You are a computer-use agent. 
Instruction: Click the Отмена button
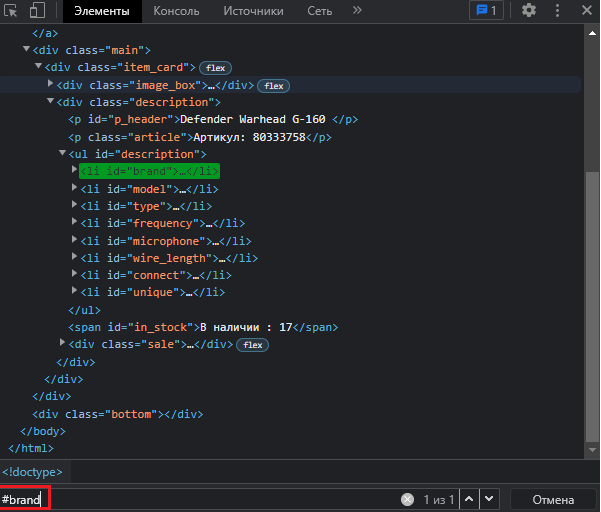tap(553, 499)
